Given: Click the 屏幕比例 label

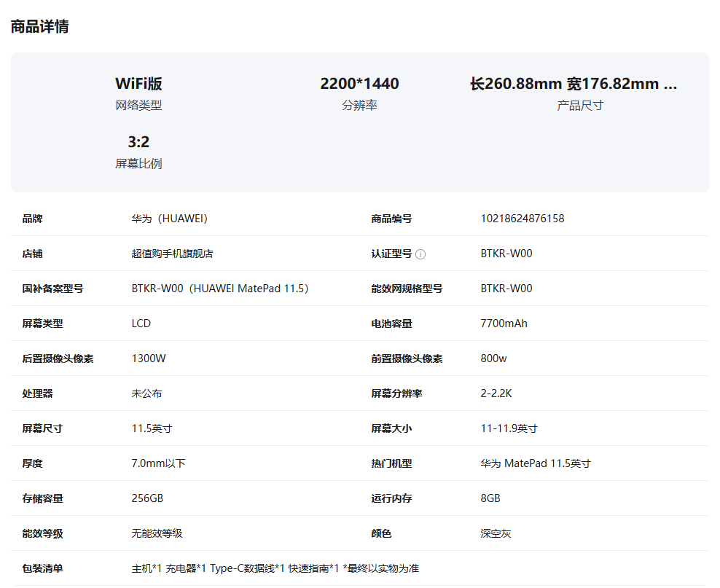Looking at the screenshot, I should [x=138, y=164].
